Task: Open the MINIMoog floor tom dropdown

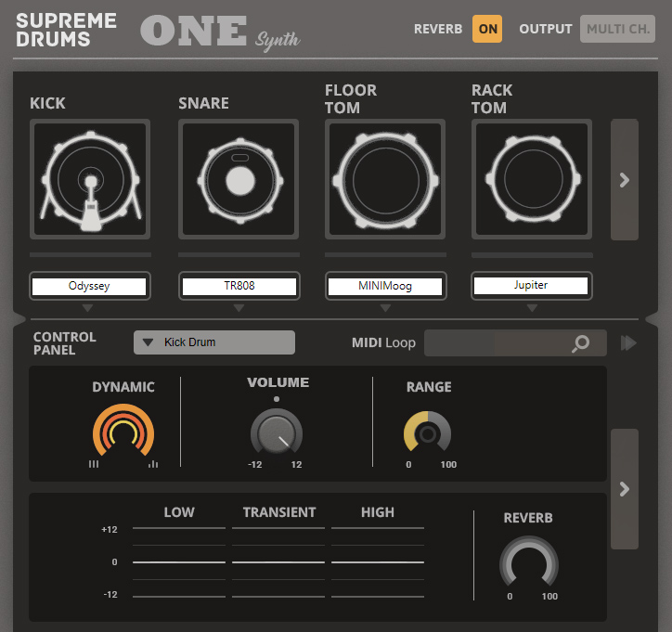Action: [x=385, y=286]
